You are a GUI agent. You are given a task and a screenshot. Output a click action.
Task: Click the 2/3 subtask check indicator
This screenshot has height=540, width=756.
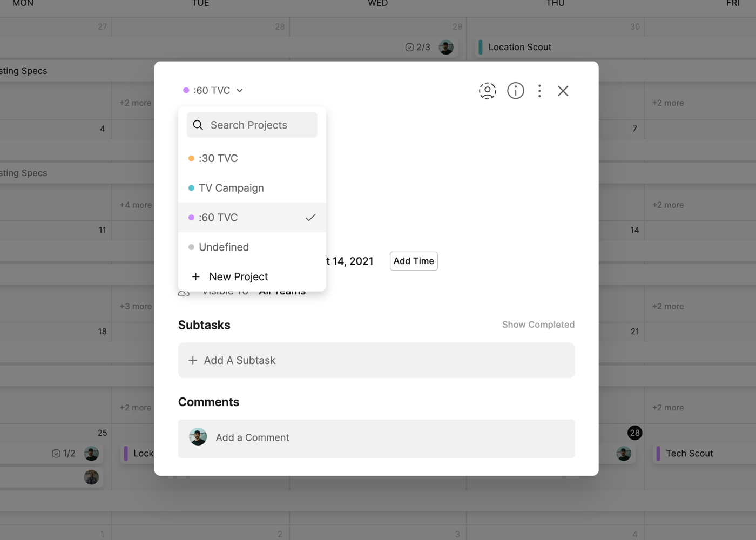click(417, 47)
